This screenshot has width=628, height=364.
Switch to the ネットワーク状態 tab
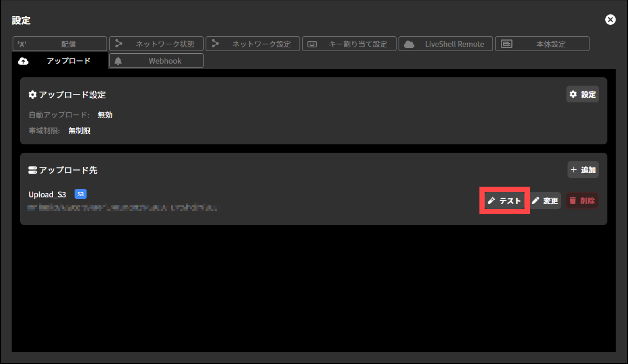[x=156, y=44]
